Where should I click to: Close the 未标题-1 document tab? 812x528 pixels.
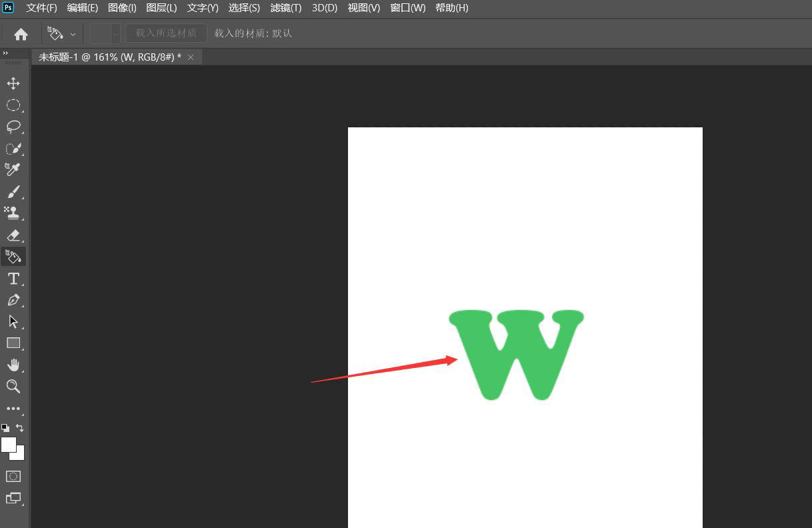pos(191,57)
